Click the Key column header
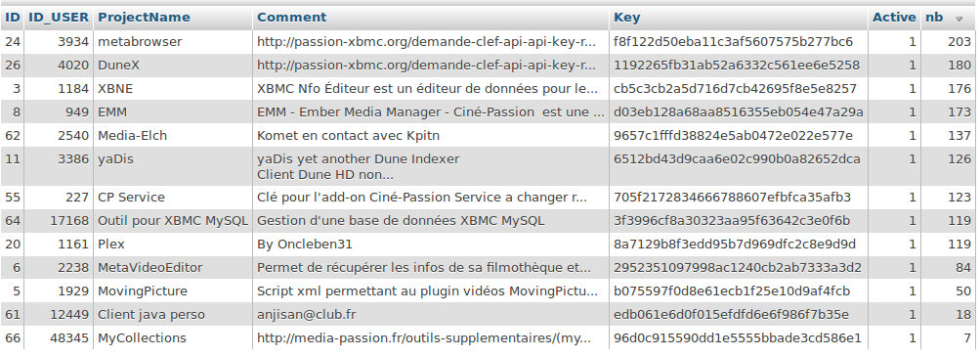Image resolution: width=980 pixels, height=357 pixels. [627, 18]
